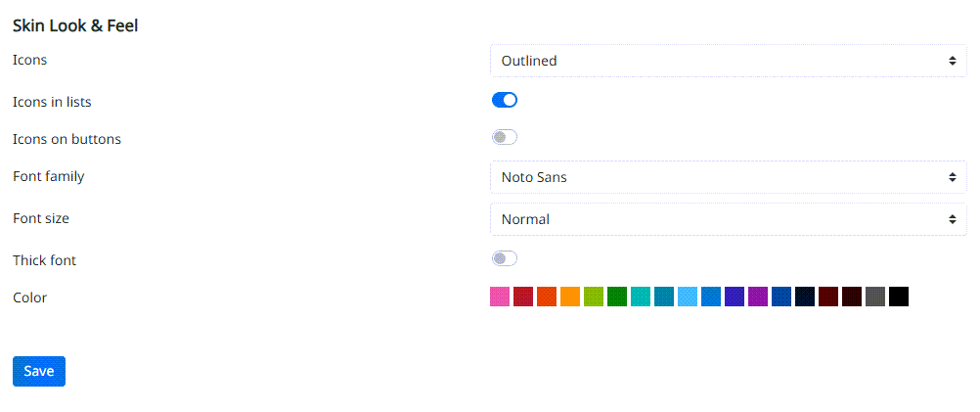This screenshot has height=412, width=980.
Task: Enable the Icons on buttons toggle
Action: [504, 137]
